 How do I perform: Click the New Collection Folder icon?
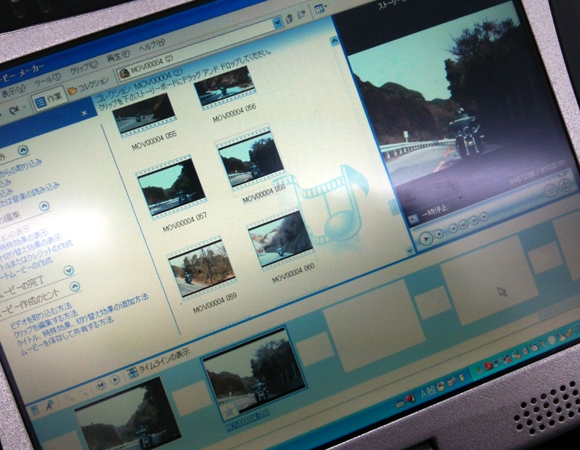[x=301, y=15]
